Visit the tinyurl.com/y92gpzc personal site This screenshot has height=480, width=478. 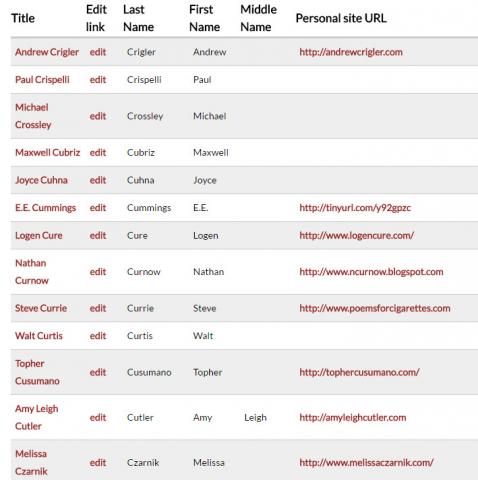tap(355, 208)
